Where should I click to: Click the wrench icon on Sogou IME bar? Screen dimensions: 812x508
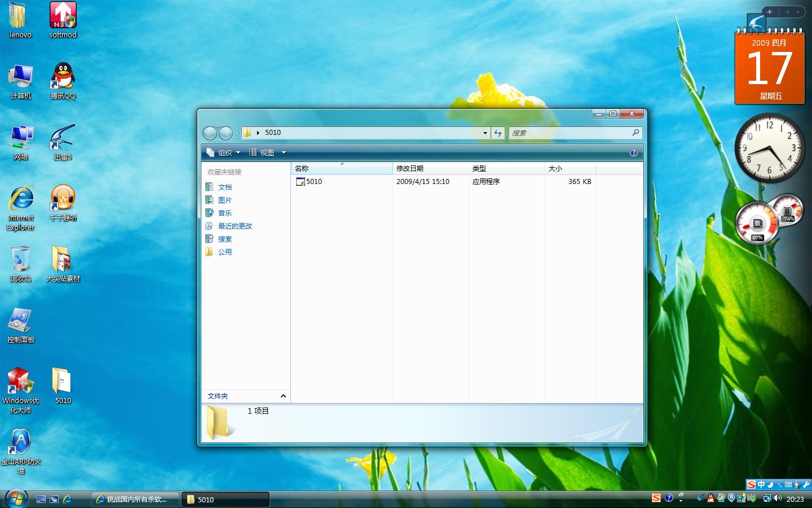pos(806,485)
